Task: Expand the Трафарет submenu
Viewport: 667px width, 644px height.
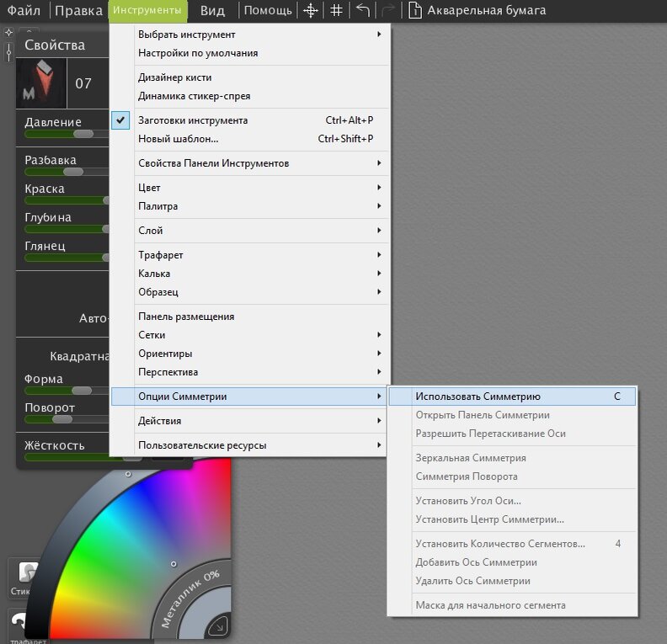Action: (x=250, y=255)
